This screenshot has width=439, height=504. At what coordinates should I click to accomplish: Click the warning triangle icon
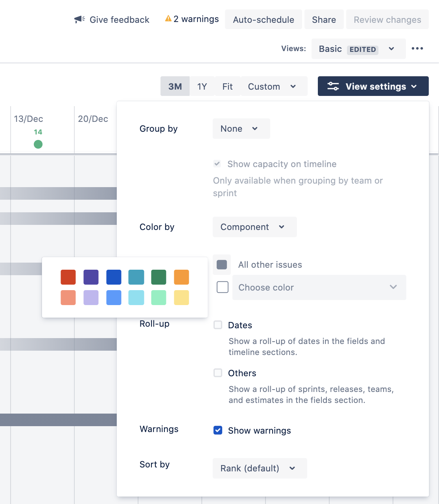click(168, 18)
